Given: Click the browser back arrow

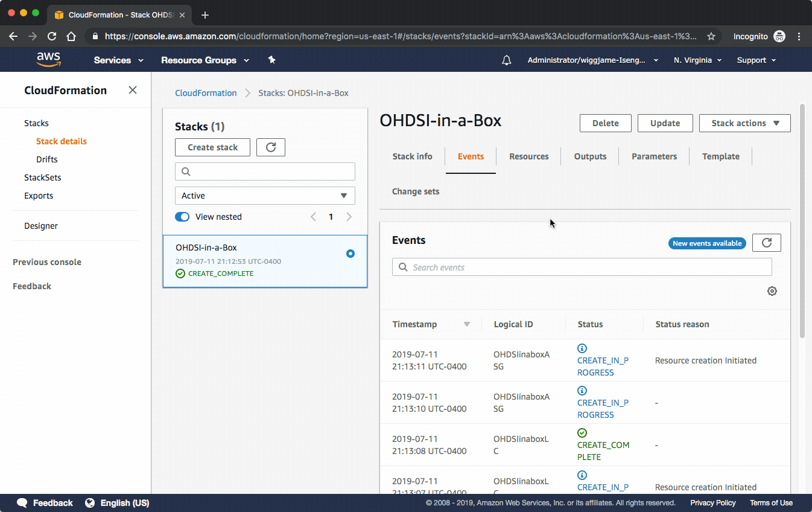Looking at the screenshot, I should click(x=13, y=36).
